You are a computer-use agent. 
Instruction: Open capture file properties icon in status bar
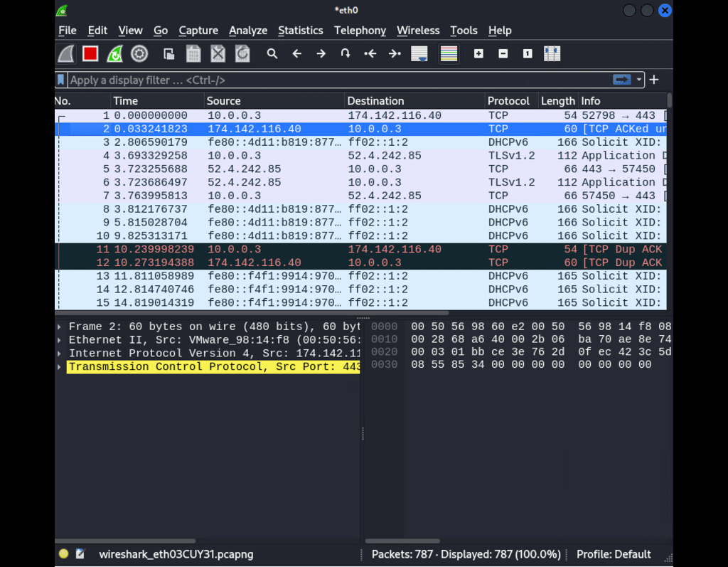click(80, 554)
